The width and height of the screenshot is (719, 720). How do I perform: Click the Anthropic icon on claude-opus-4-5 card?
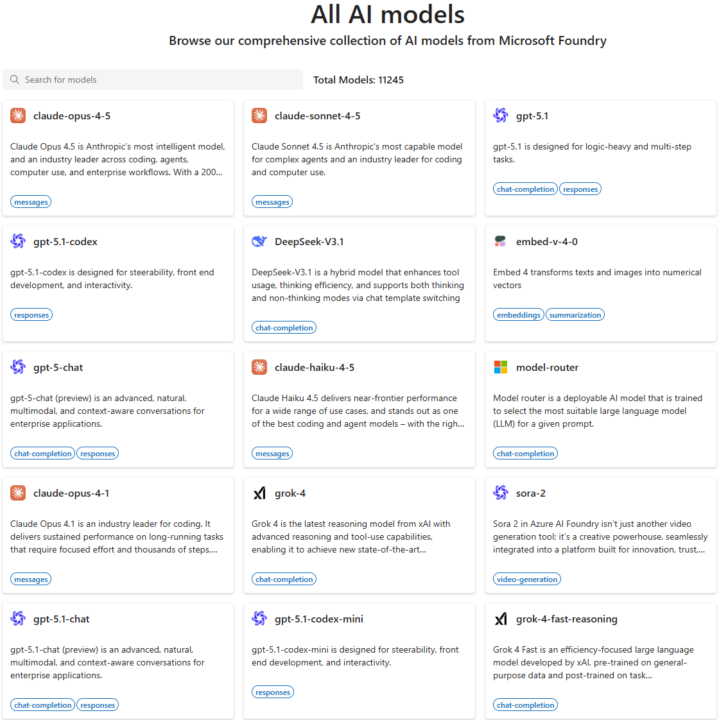[18, 116]
